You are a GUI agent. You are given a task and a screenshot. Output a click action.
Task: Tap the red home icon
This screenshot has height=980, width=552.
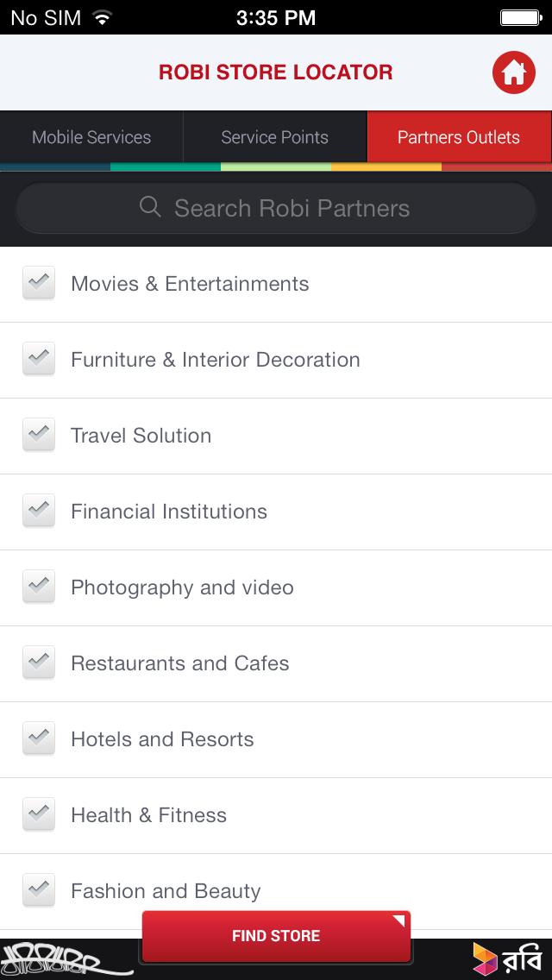[514, 72]
